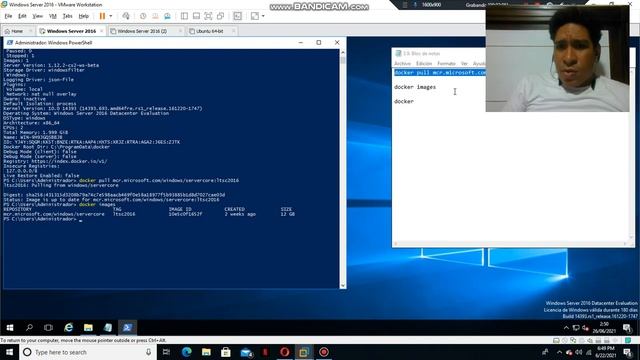Viewport: 640px width, 360px height.
Task: Click the guest taskbar clock
Action: coord(604,327)
